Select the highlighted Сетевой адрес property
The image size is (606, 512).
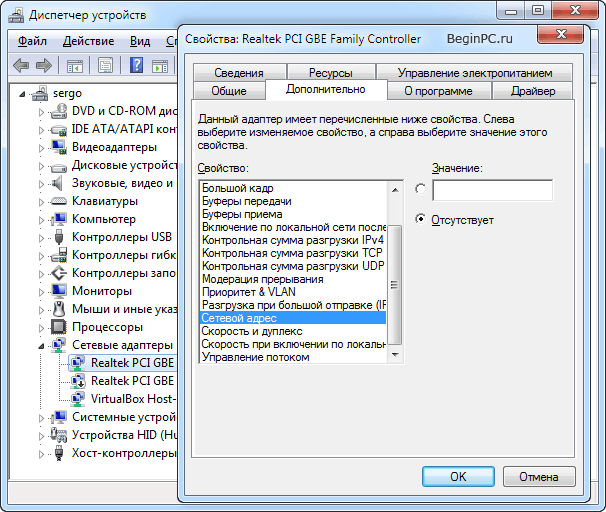coord(293,318)
